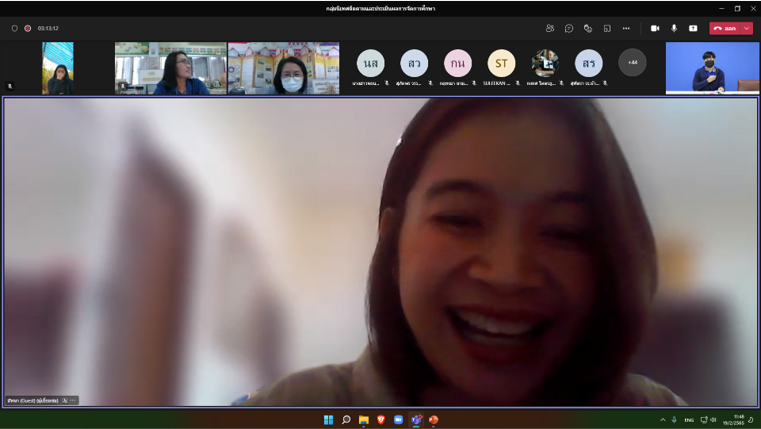Toggle taskbar volume speaker icon
761x429 pixels.
(x=713, y=420)
